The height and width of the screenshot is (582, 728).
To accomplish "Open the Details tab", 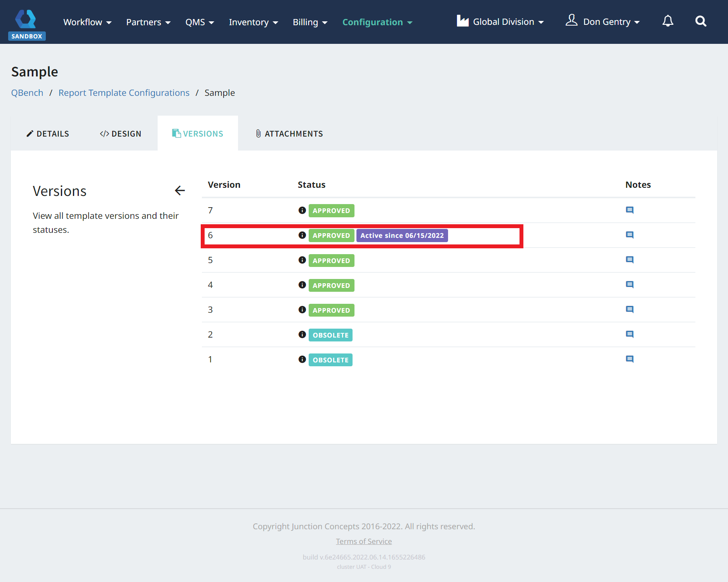I will 48,133.
